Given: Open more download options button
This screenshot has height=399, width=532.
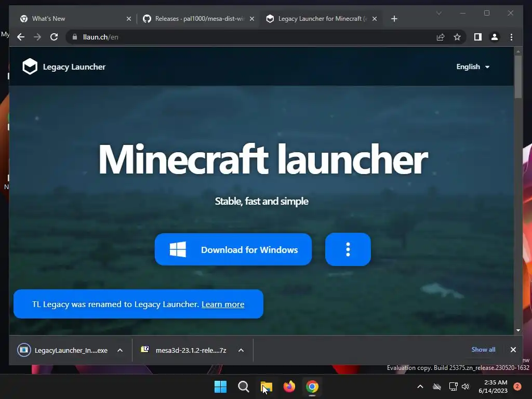Looking at the screenshot, I should [348, 249].
